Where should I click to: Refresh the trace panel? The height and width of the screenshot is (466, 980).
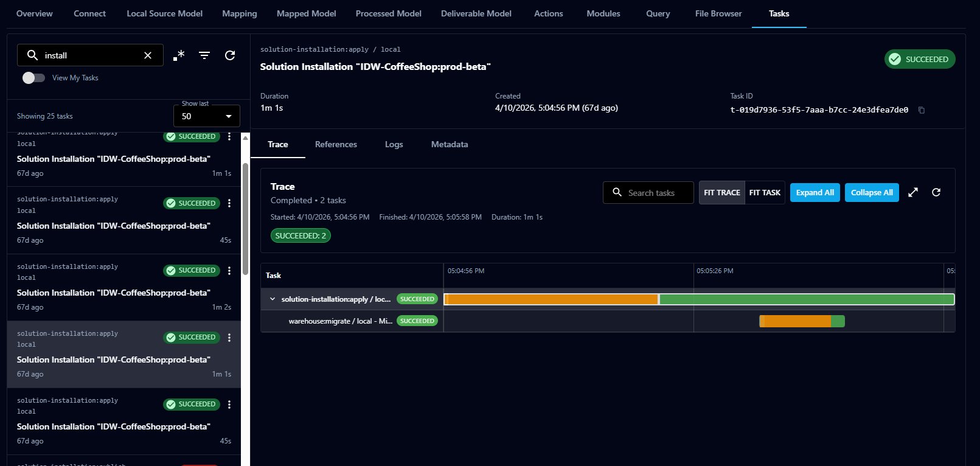tap(936, 192)
